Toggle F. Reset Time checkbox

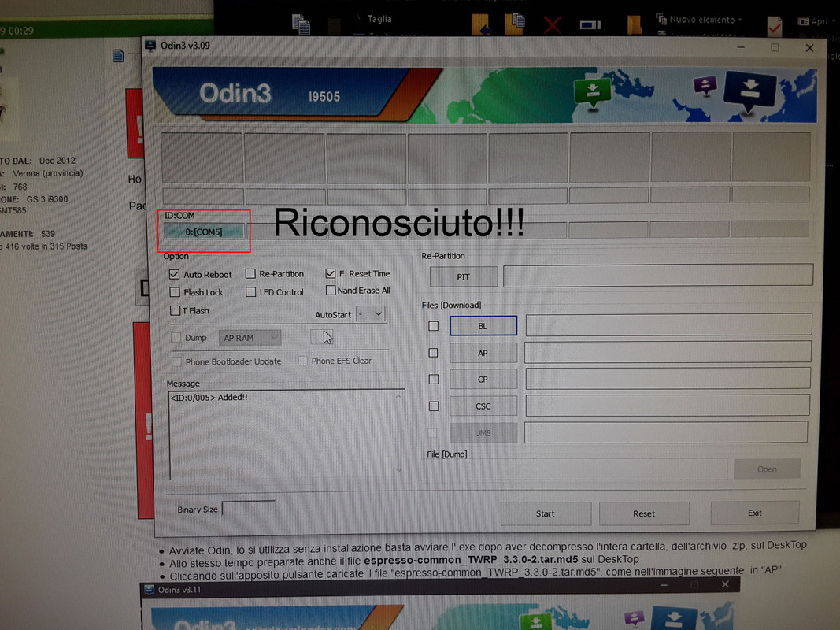(331, 273)
